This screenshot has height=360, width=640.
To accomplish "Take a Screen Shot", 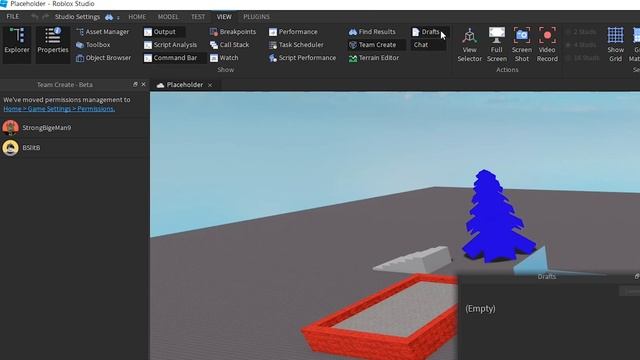I will 522,44.
